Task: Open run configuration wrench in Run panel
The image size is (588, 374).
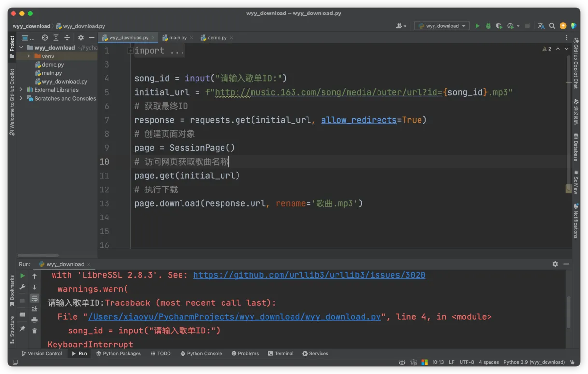Action: tap(22, 287)
